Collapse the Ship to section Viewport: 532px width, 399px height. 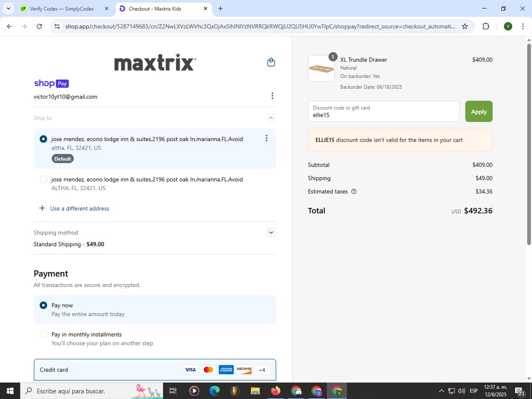tap(271, 118)
